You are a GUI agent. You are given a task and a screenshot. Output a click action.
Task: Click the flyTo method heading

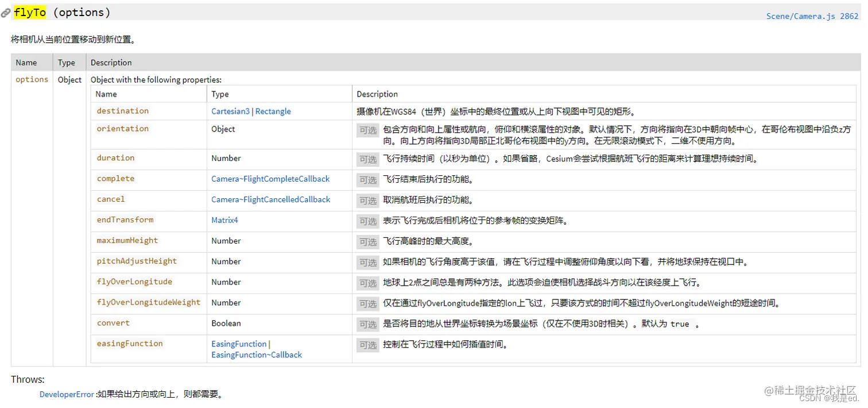point(30,12)
